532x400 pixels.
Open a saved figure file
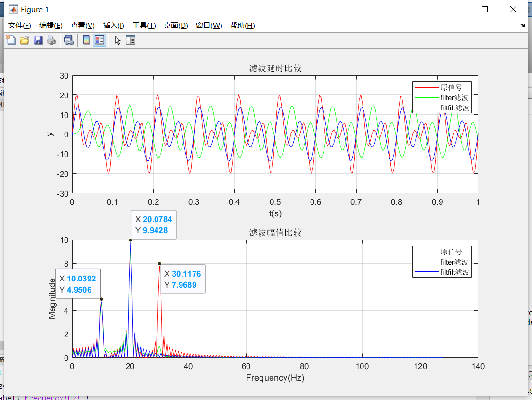click(x=25, y=40)
